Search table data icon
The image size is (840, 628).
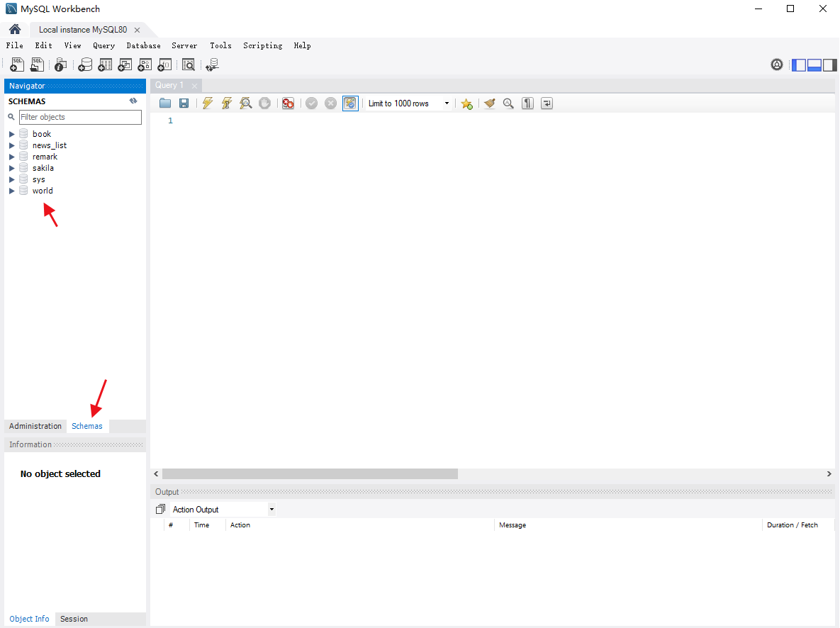tap(189, 65)
